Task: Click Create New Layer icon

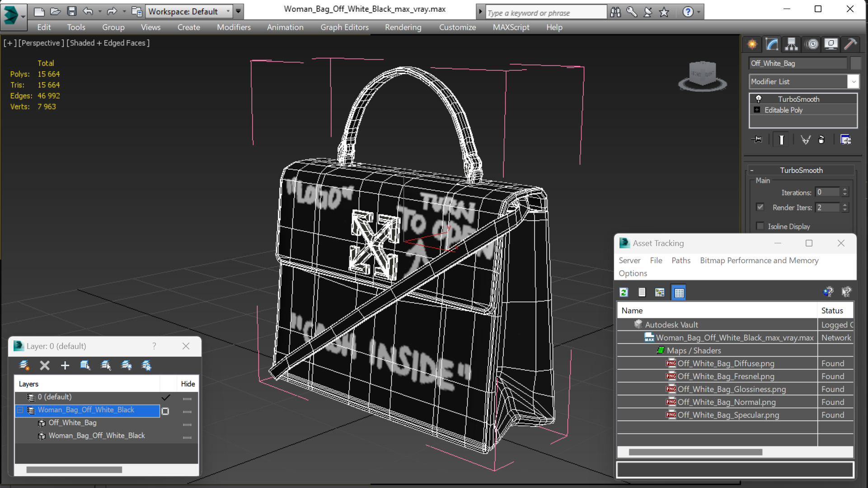Action: click(24, 365)
